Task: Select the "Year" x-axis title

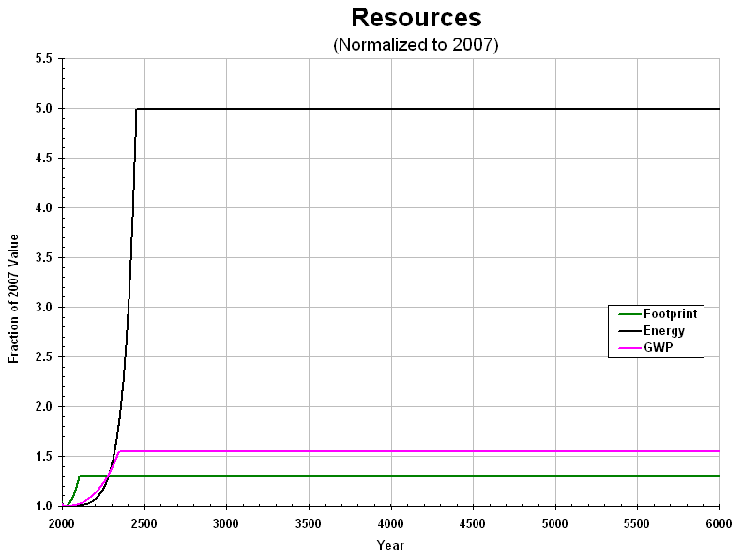Action: 390,545
